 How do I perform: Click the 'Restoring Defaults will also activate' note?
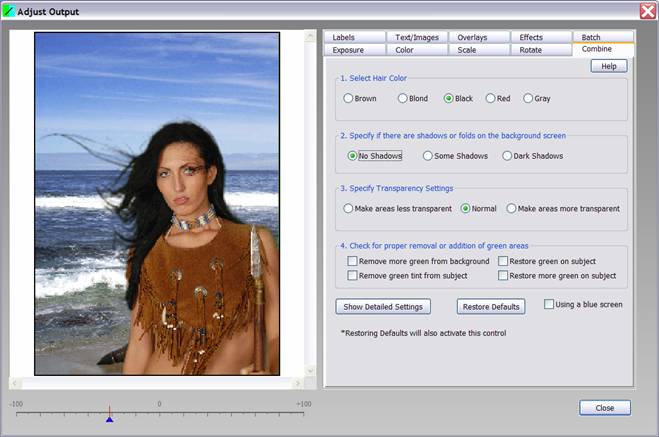(423, 333)
